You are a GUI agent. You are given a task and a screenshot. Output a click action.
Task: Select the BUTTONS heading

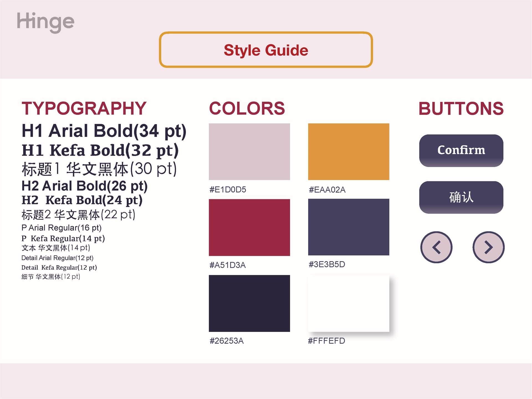tap(461, 108)
